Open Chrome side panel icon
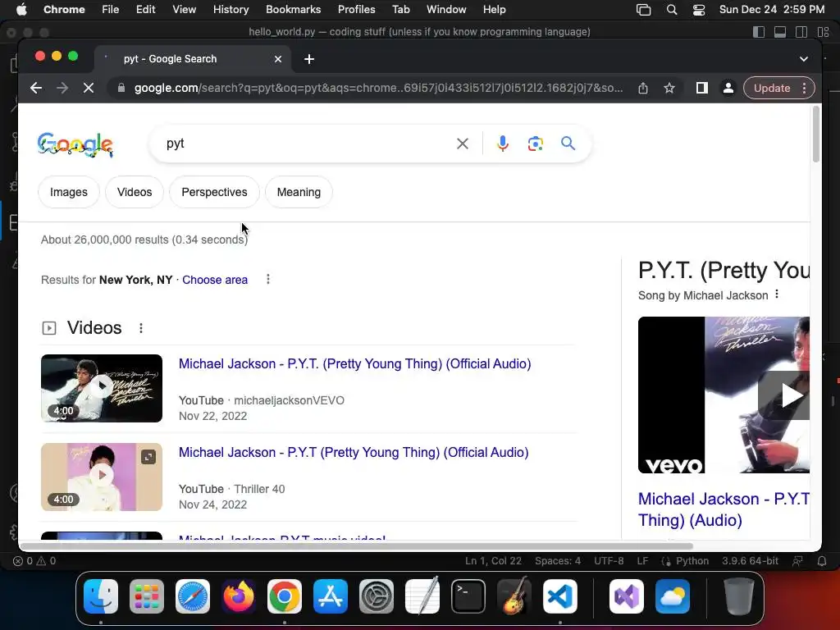840x630 pixels. tap(702, 88)
